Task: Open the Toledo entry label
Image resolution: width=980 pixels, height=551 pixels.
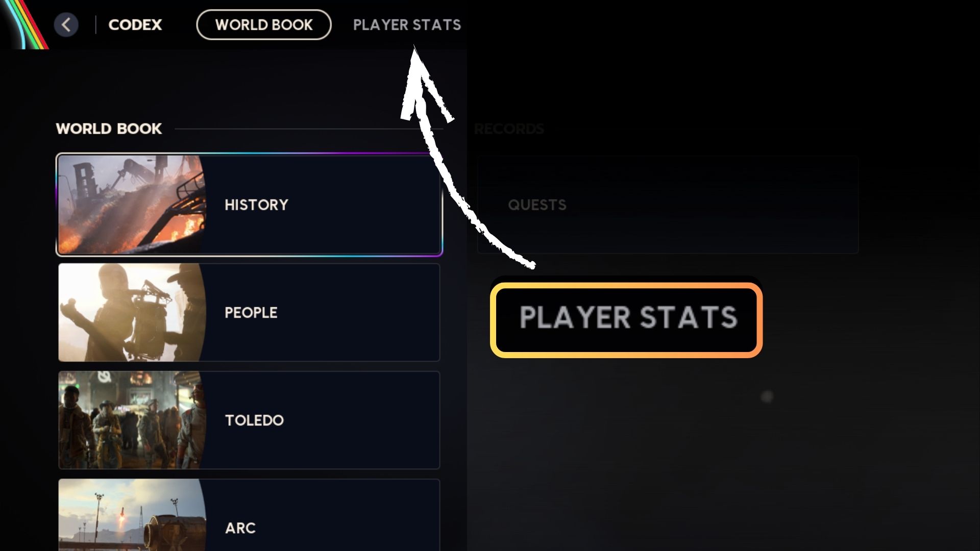Action: click(x=254, y=420)
